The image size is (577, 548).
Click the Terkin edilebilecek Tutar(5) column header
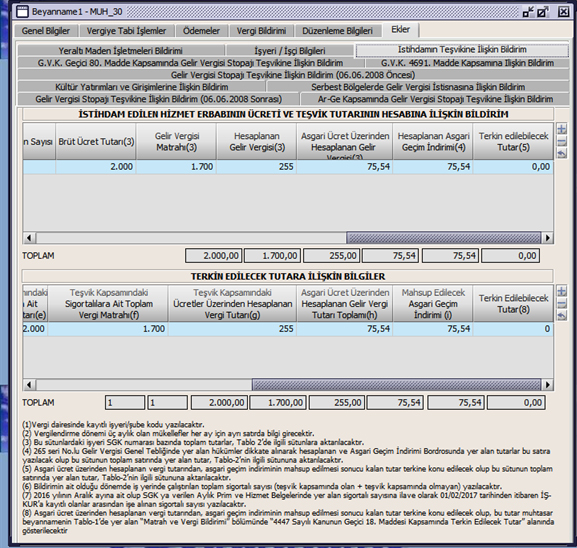pyautogui.click(x=513, y=142)
